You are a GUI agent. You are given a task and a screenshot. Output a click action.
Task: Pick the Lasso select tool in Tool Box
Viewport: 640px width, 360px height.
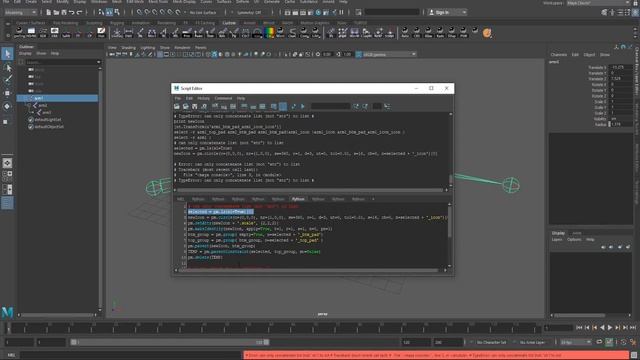[7, 67]
